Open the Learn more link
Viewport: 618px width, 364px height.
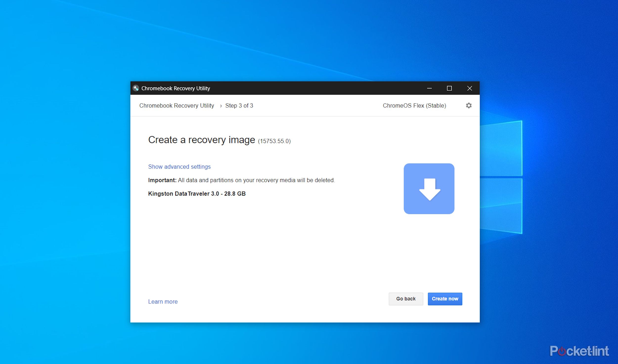tap(163, 302)
